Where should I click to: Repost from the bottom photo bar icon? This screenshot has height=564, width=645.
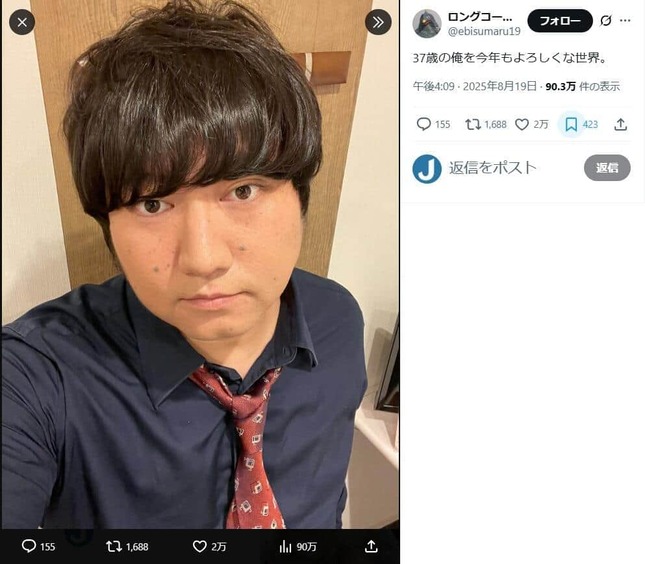point(114,546)
